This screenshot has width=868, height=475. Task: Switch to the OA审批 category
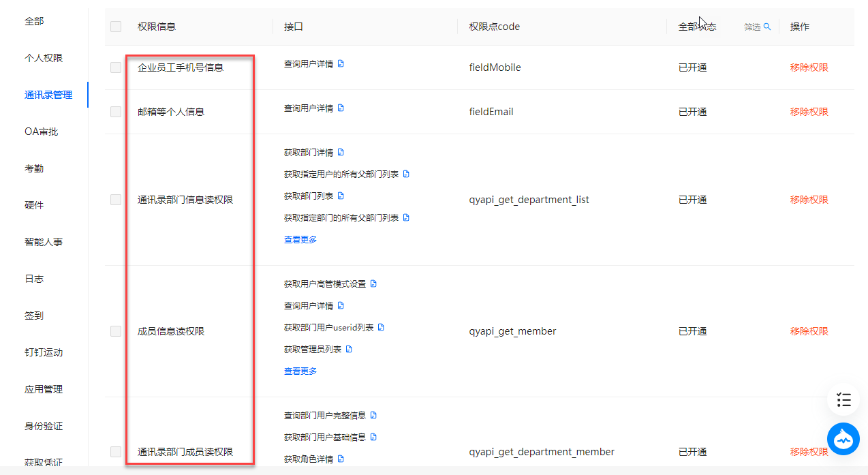click(42, 132)
